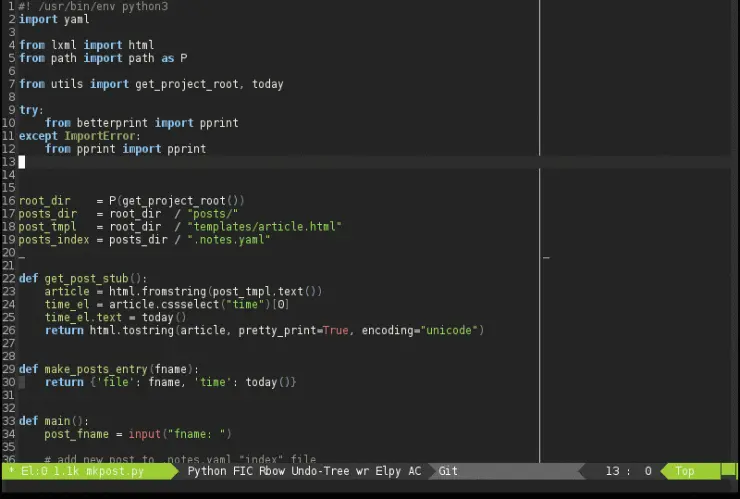740x499 pixels.
Task: Click the column number 0 in mode line
Action: [x=647, y=471]
